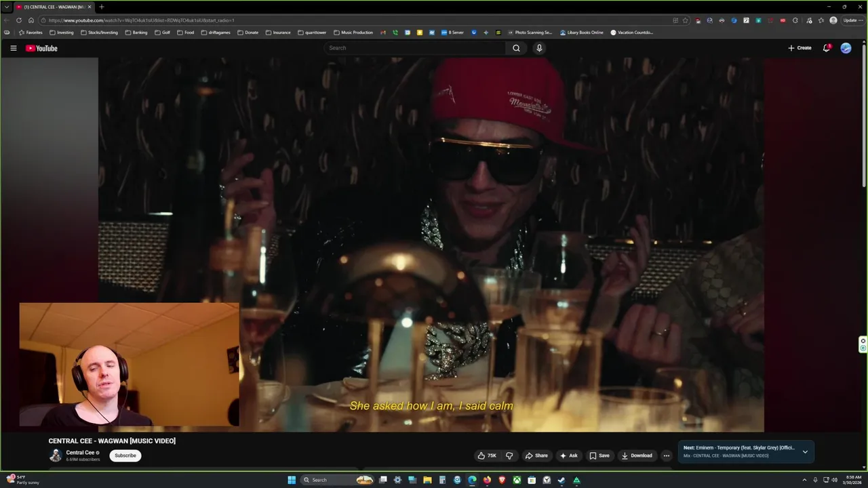The height and width of the screenshot is (488, 868).
Task: Open the Libary Books Online bookmark
Action: pyautogui.click(x=582, y=33)
